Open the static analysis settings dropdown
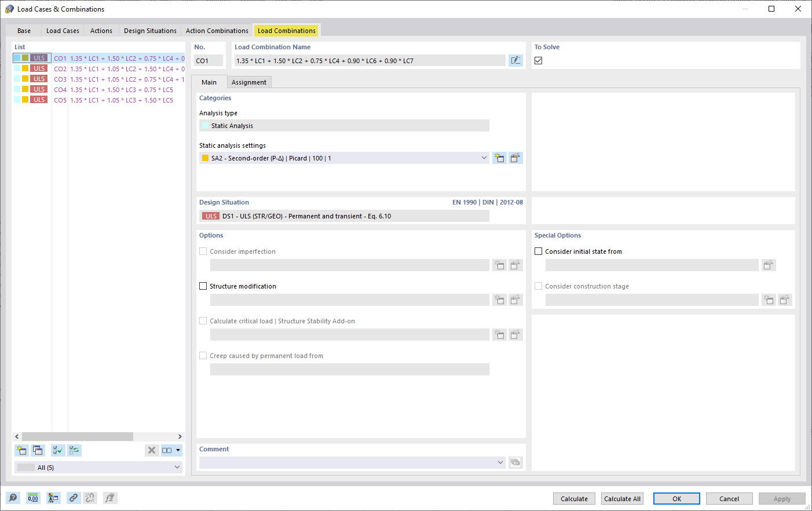The image size is (812, 511). click(484, 158)
